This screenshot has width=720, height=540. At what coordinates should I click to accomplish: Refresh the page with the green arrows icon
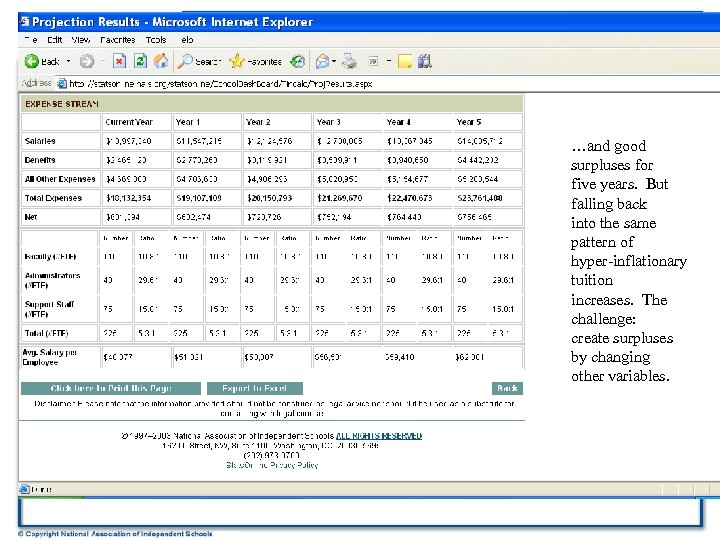point(141,61)
